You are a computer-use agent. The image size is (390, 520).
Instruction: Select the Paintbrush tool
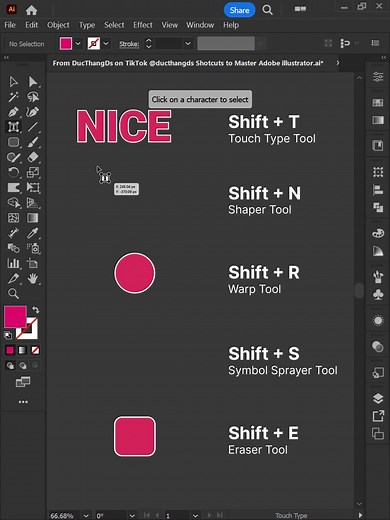[33, 142]
